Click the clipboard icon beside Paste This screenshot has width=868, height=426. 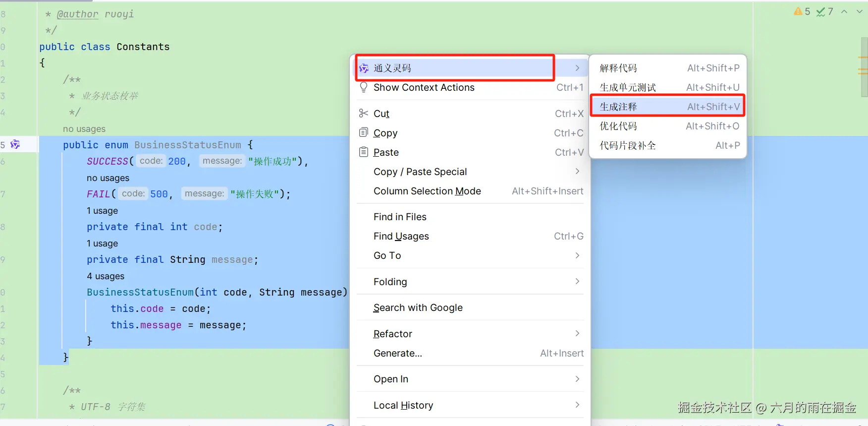coord(364,152)
